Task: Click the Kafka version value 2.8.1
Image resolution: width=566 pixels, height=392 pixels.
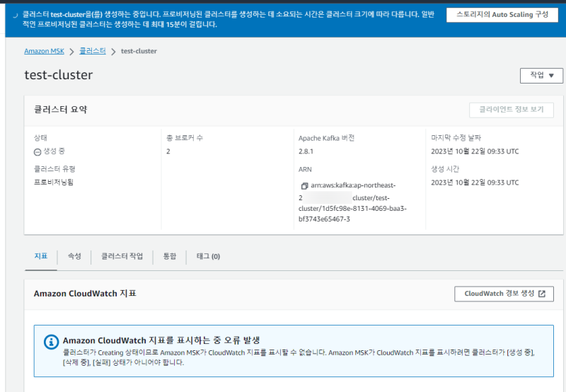Action: tap(306, 151)
